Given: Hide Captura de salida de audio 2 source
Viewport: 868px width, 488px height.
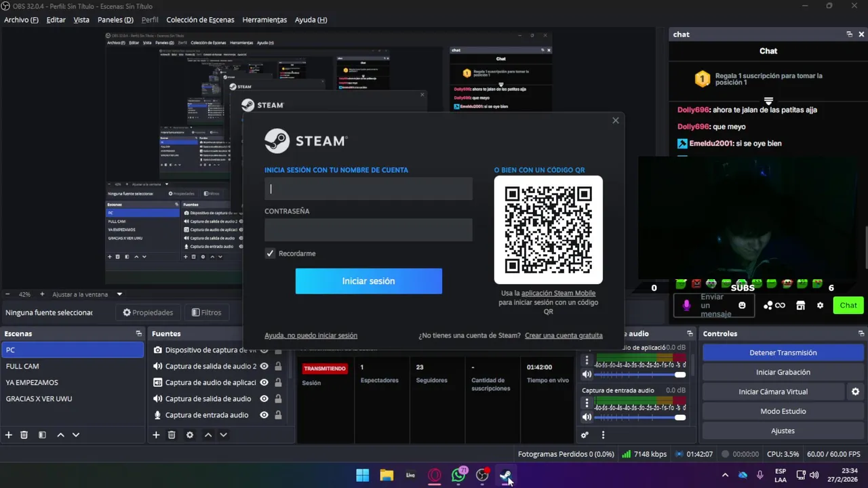Looking at the screenshot, I should coord(264,366).
